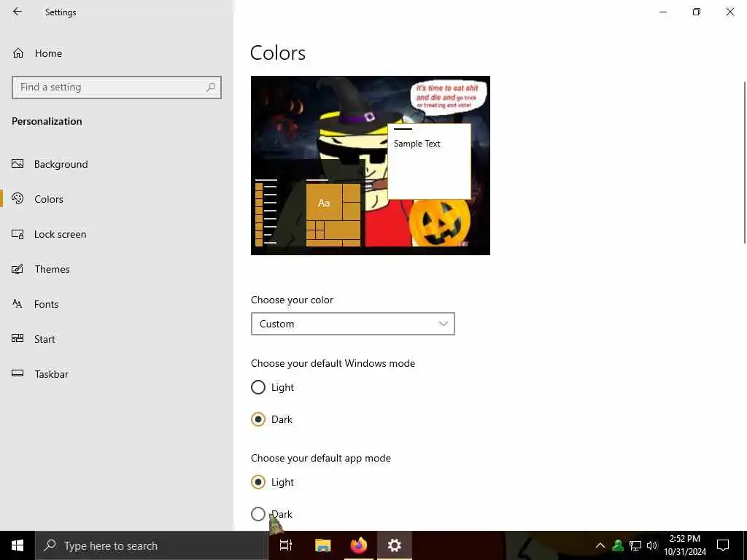The image size is (747, 560).
Task: Restore down the Settings window
Action: 697,12
